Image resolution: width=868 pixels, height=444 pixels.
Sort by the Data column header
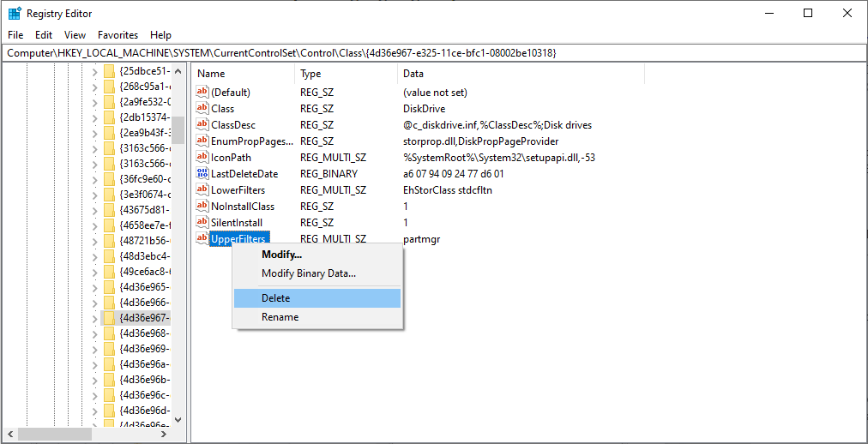tap(521, 74)
